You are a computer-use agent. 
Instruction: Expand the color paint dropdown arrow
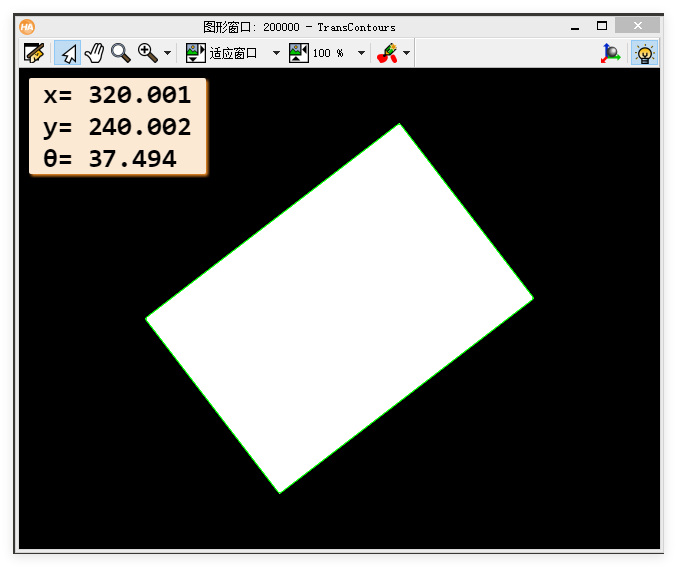(x=406, y=53)
